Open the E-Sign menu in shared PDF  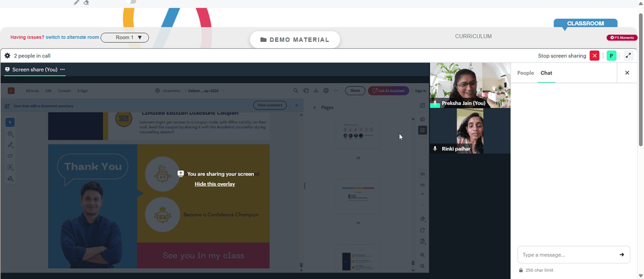pos(82,91)
